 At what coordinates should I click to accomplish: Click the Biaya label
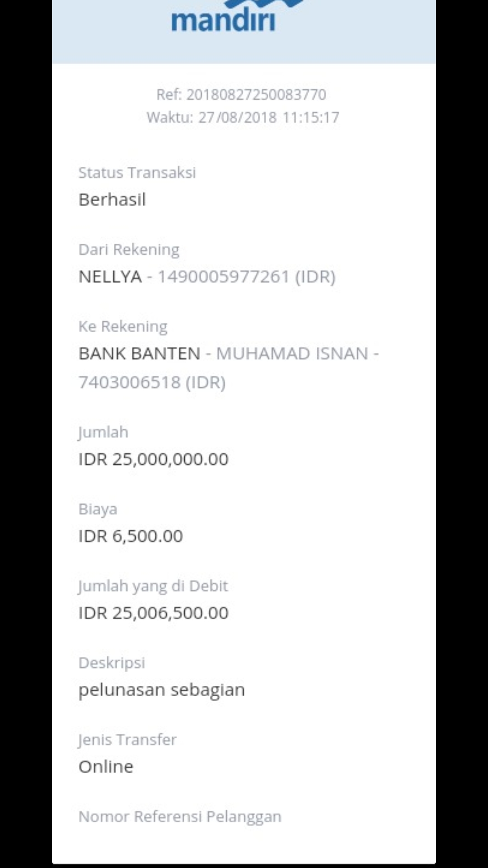[98, 509]
